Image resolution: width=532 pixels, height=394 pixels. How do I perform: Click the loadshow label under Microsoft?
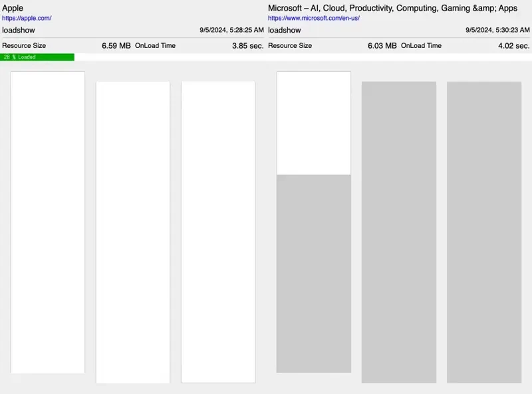pyautogui.click(x=285, y=30)
